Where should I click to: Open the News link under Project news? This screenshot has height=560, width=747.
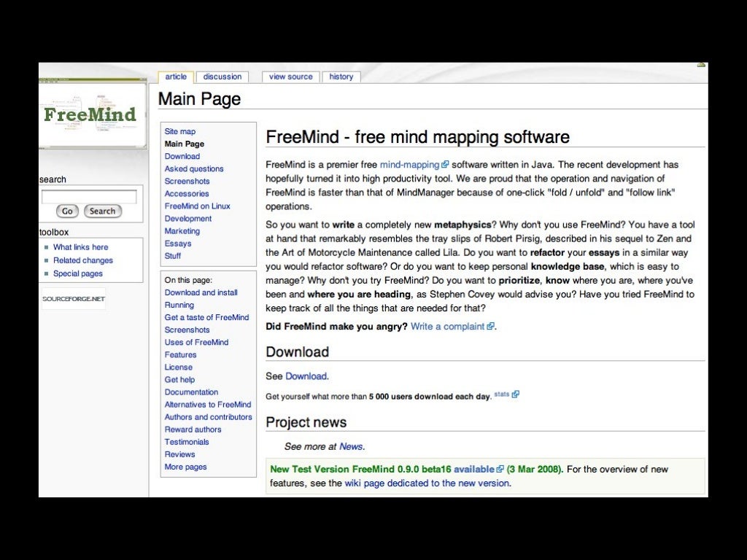tap(351, 447)
